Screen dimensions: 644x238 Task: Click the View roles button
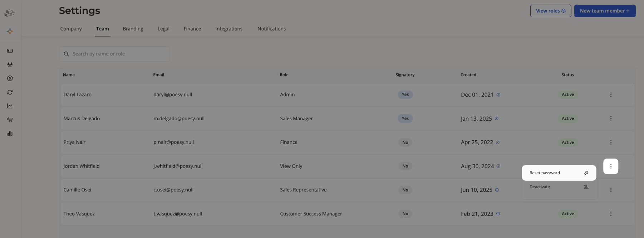(x=551, y=11)
